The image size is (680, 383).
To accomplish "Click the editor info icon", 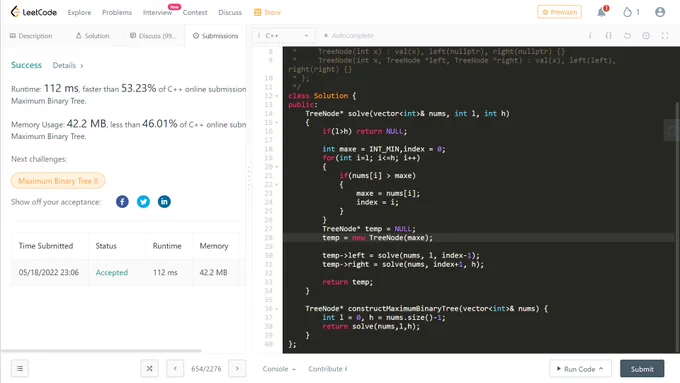I will pos(590,36).
